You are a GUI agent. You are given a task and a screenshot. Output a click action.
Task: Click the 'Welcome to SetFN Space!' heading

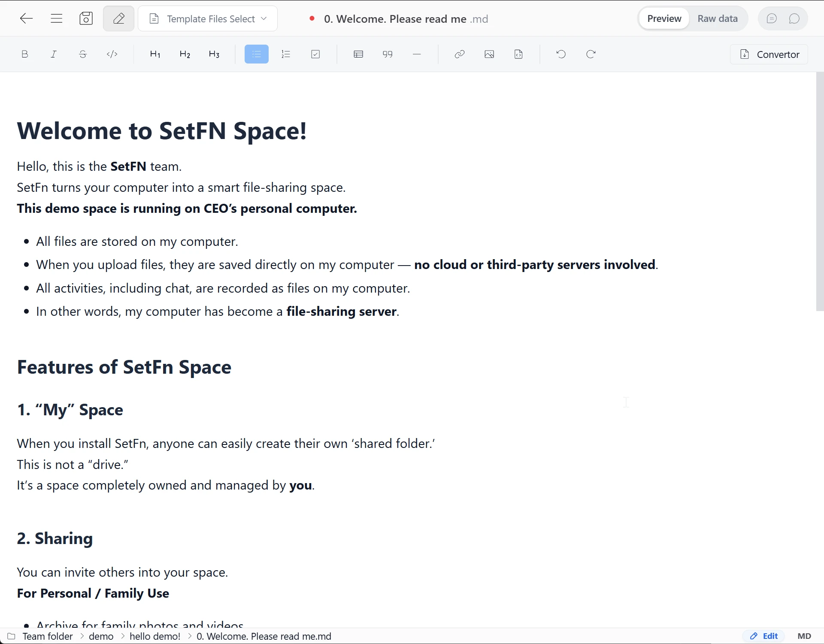162,131
